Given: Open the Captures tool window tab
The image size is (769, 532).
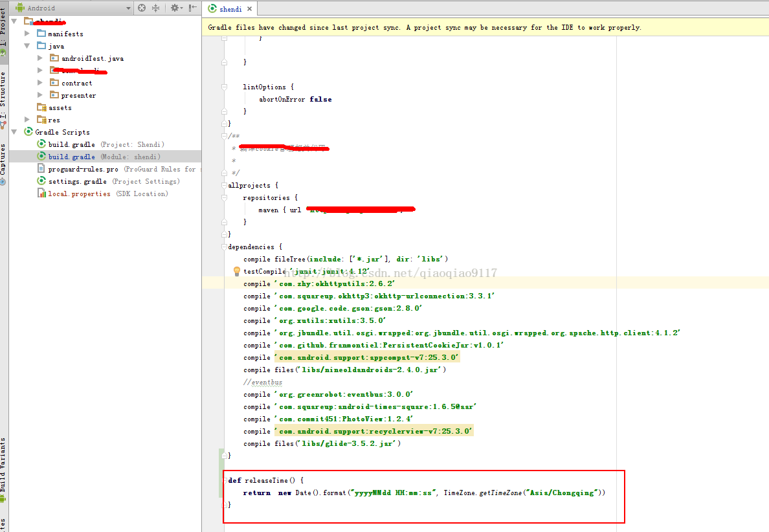Looking at the screenshot, I should coord(4,164).
